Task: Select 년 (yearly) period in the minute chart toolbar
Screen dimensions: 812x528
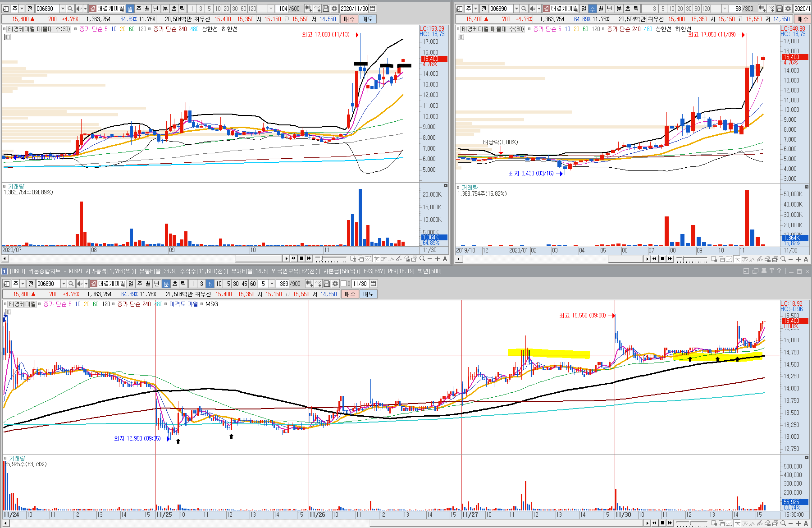Action: coord(157,284)
